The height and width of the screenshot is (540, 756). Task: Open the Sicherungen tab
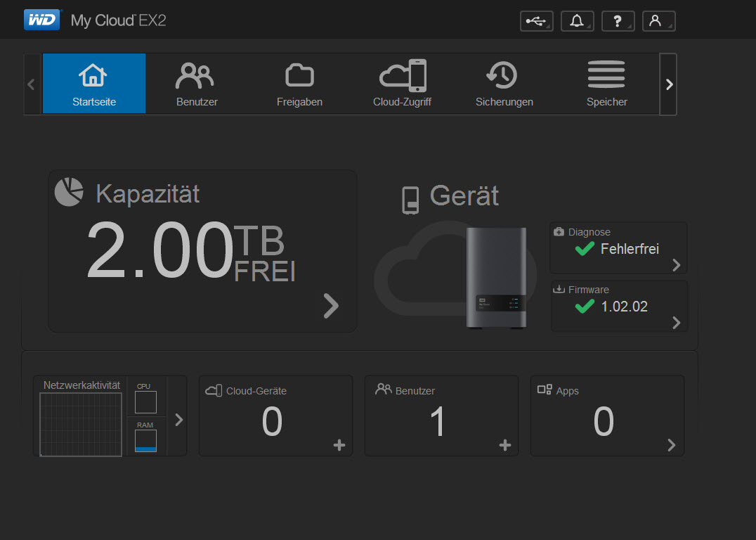[504, 84]
